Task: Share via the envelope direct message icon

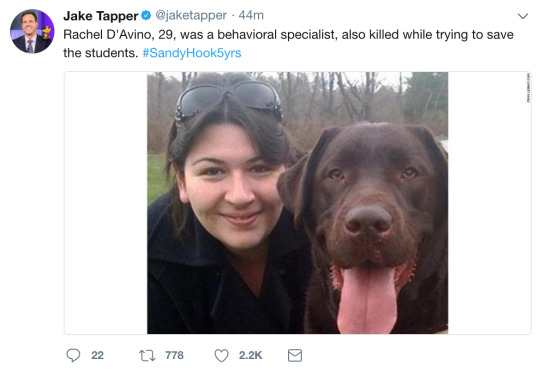Action: (x=295, y=355)
